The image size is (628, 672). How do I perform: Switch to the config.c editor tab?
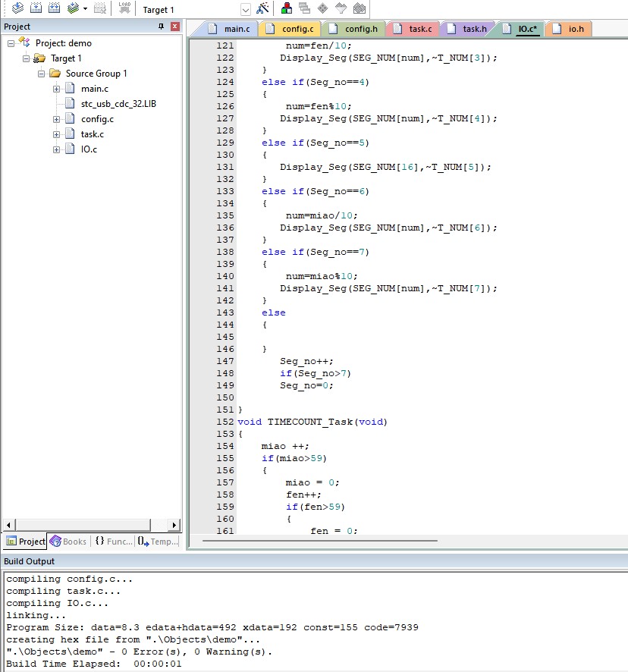click(x=290, y=29)
